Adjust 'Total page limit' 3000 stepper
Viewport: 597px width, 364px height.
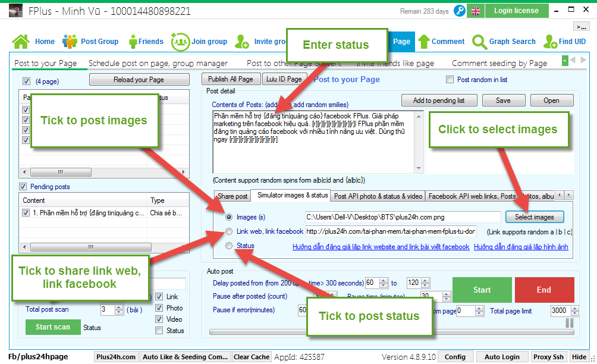(576, 310)
